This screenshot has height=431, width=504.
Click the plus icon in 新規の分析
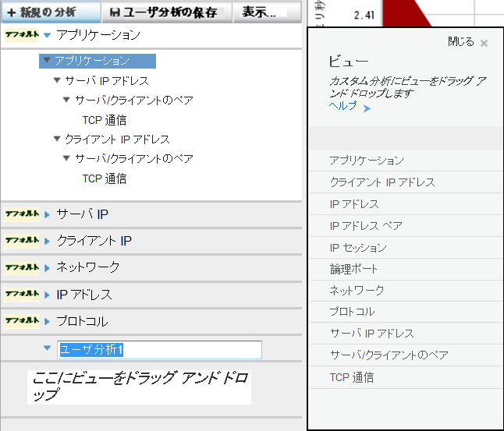point(11,12)
